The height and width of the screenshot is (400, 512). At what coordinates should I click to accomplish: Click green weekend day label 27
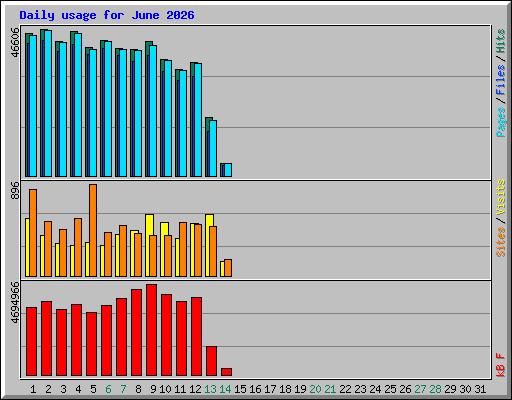[420, 389]
